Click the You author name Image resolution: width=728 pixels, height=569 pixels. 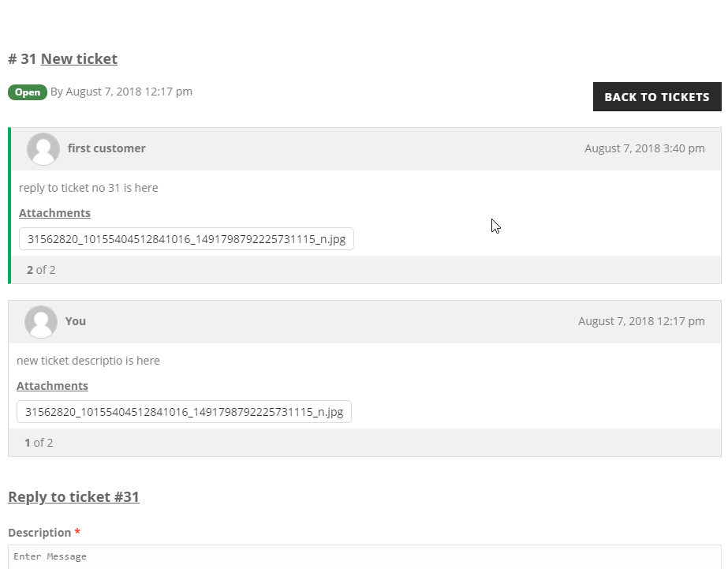76,321
